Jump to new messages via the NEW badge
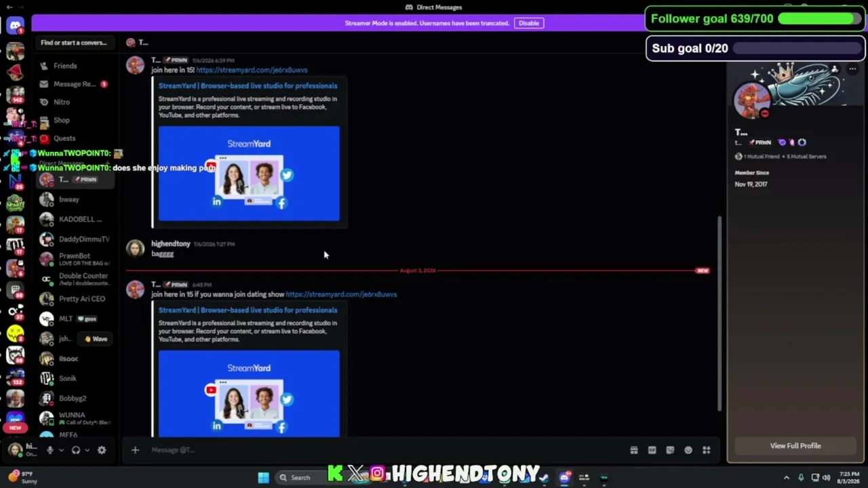868x488 pixels. point(703,270)
